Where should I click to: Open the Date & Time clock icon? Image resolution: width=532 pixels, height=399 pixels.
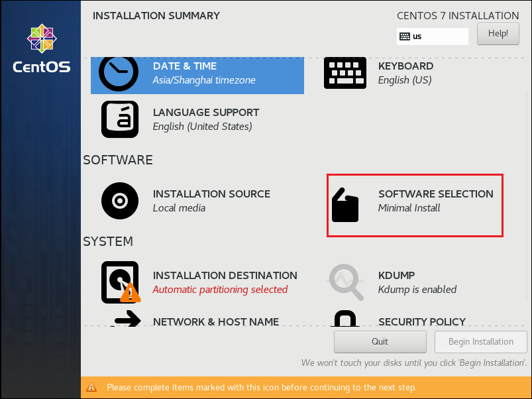click(119, 74)
